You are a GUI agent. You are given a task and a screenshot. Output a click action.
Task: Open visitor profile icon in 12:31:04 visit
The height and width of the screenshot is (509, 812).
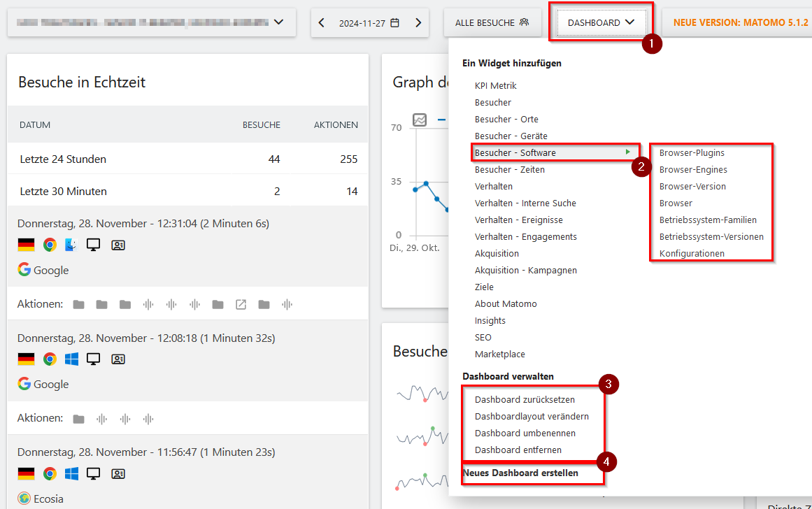coord(118,245)
